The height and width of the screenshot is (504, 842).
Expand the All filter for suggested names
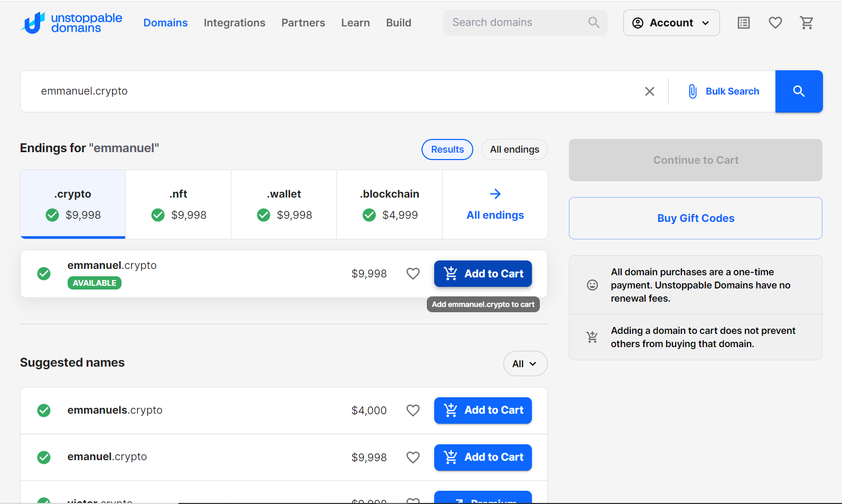tap(525, 363)
